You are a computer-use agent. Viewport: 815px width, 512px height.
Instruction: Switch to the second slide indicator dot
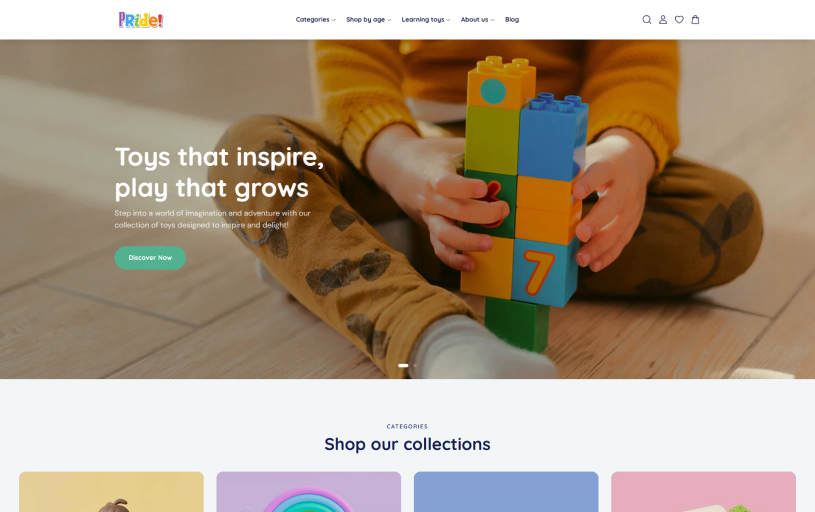point(415,365)
